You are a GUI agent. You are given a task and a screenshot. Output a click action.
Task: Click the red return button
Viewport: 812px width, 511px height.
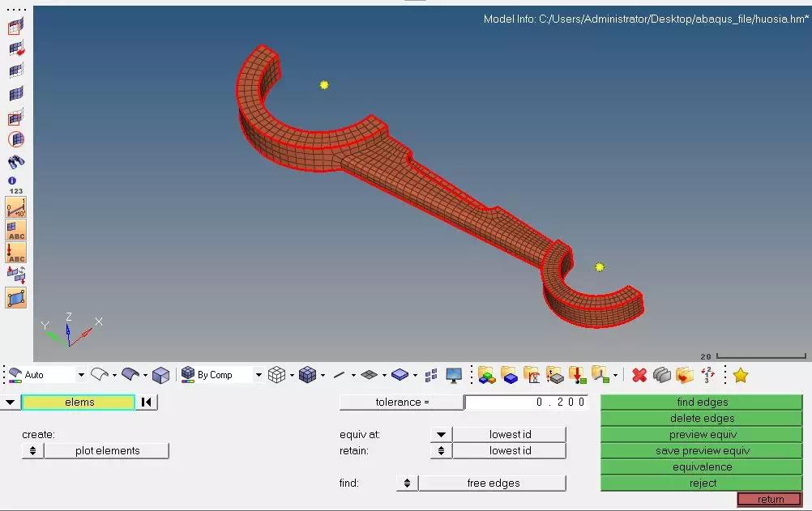tap(770, 499)
